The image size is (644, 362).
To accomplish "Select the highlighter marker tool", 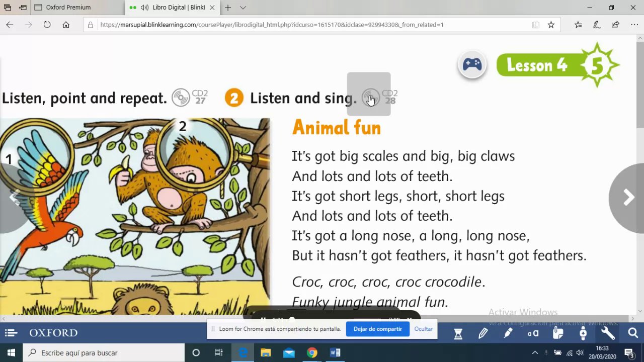I will (x=508, y=333).
